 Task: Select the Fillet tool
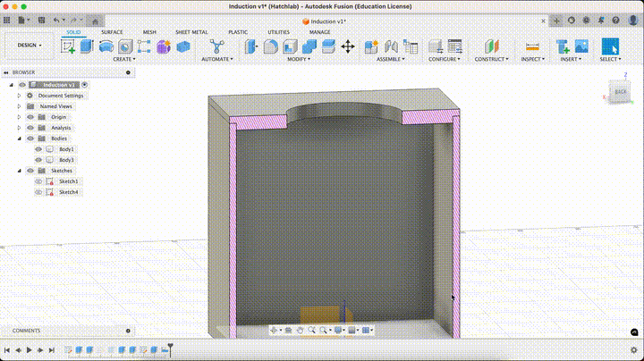tap(270, 46)
